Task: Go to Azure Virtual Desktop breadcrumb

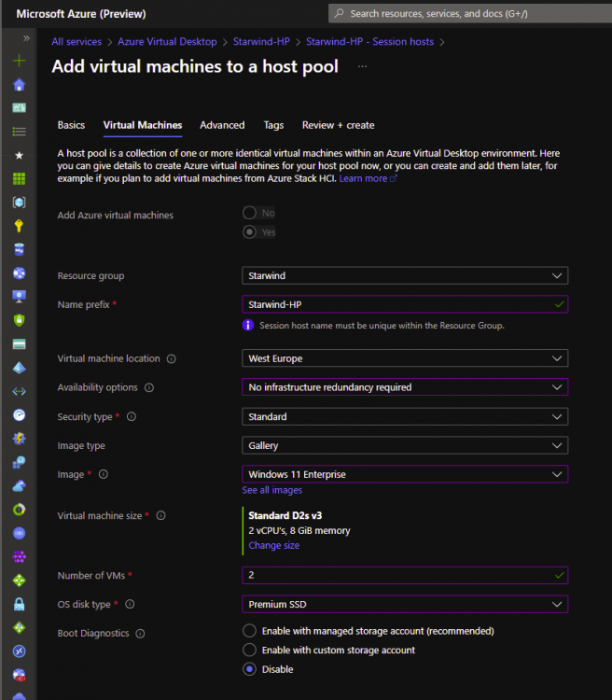Action: [x=167, y=41]
